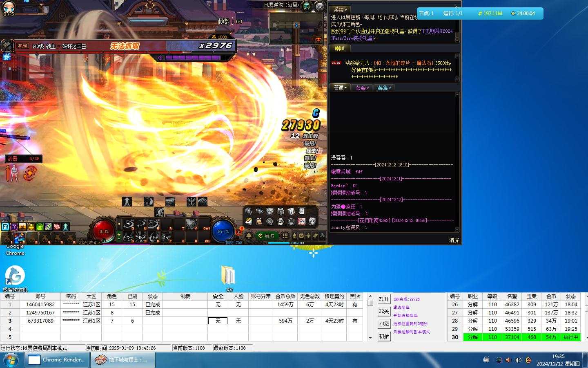This screenshot has width=588, height=368.
Task: Open the grid menu icon right of 商城
Action: coord(285,236)
